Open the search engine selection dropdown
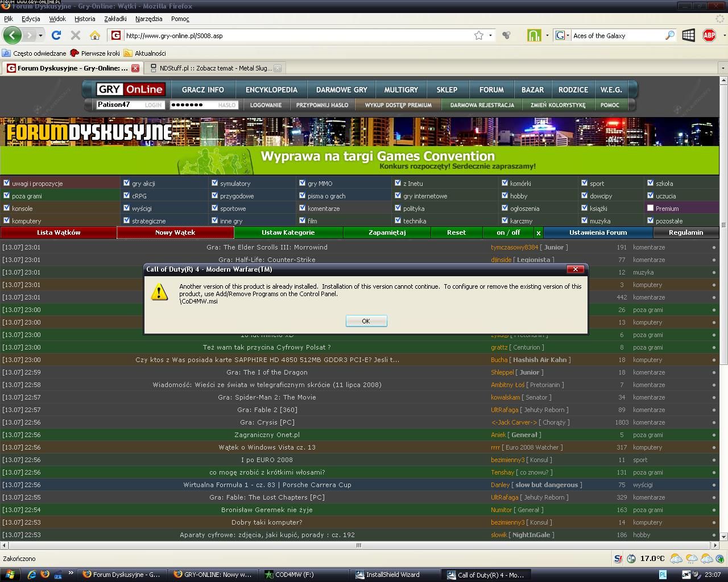The width and height of the screenshot is (728, 582). click(562, 35)
